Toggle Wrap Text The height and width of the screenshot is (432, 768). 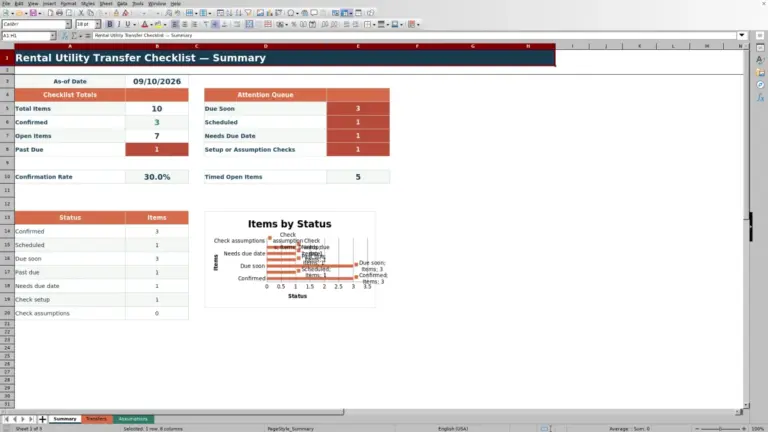click(237, 24)
